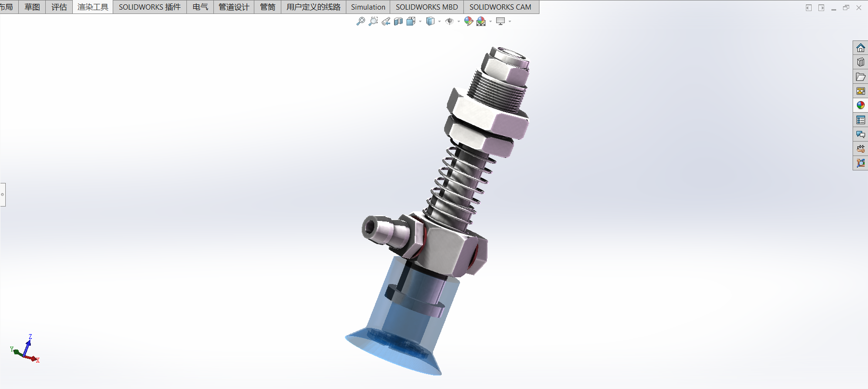Open the SOLIDWORKS Resources home tab
The width and height of the screenshot is (868, 389).
coord(860,48)
